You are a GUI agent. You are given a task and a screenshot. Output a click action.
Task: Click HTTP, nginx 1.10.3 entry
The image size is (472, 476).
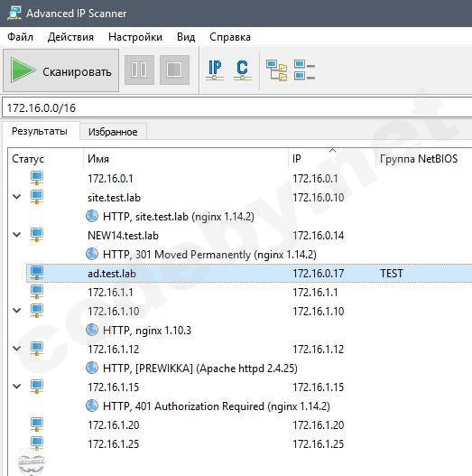coord(147,331)
